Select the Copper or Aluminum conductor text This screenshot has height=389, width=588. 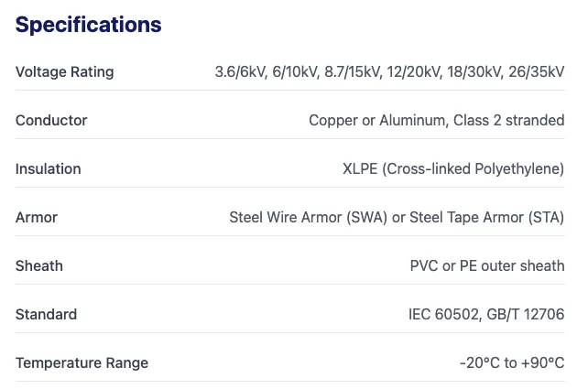coord(371,121)
